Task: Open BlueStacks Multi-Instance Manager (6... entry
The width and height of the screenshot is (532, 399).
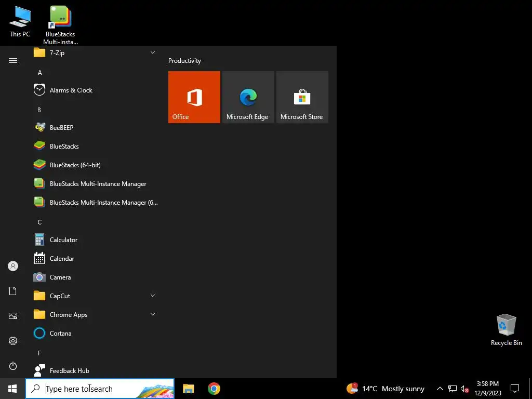Action: (x=96, y=202)
